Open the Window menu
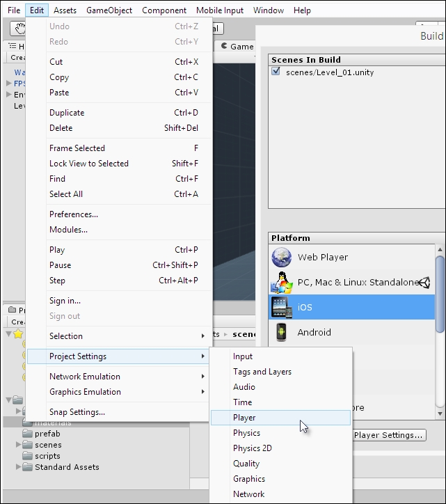 [269, 10]
